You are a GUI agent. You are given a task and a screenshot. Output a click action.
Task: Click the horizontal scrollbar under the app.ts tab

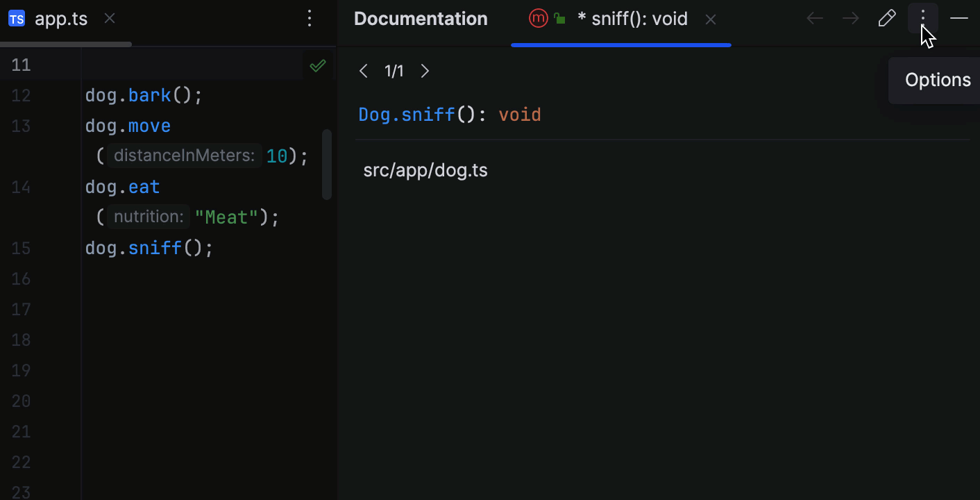click(66, 44)
